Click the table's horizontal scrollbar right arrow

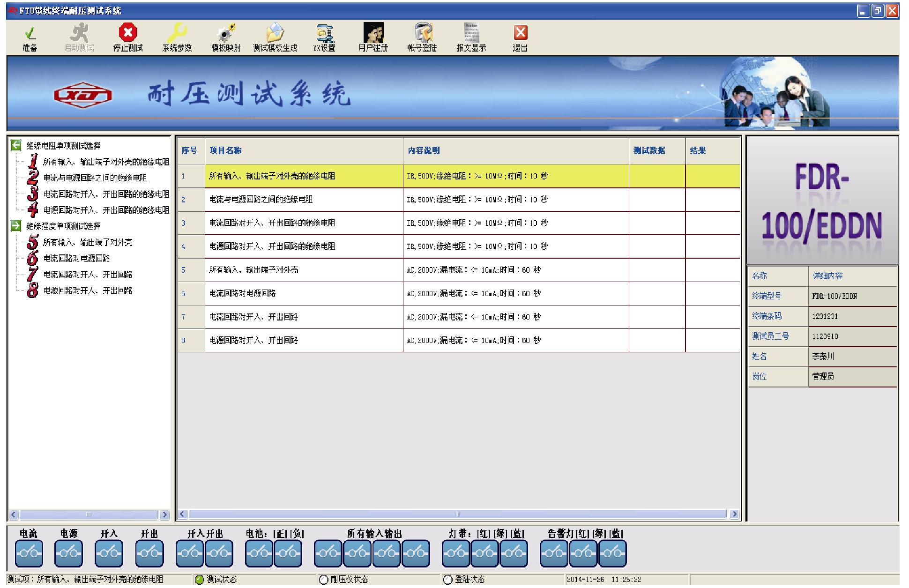tap(734, 514)
